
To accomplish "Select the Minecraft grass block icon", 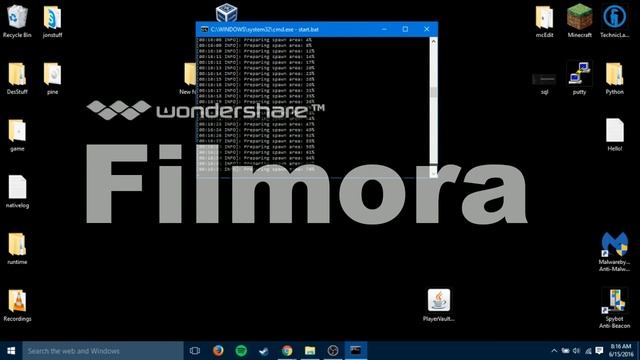I will (x=579, y=21).
